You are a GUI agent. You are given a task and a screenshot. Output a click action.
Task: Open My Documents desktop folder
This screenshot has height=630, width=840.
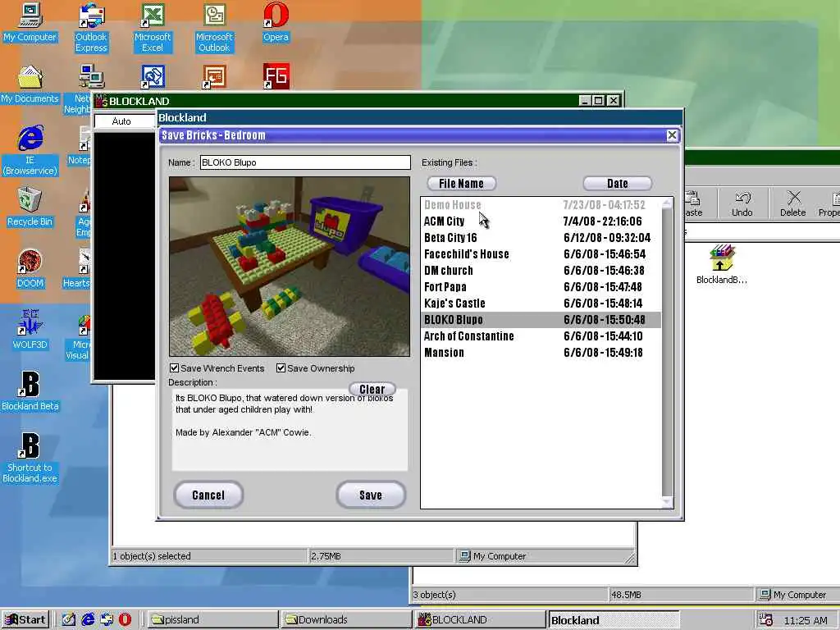click(x=30, y=84)
